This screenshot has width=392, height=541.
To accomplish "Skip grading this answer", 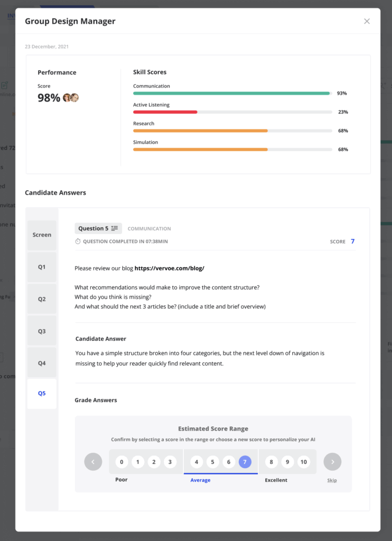I will [x=332, y=480].
